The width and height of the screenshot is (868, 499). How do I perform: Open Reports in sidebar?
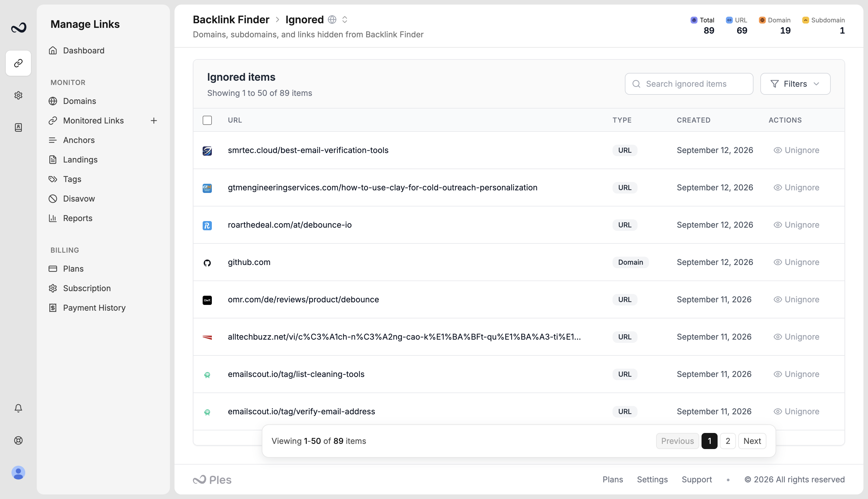(71, 218)
